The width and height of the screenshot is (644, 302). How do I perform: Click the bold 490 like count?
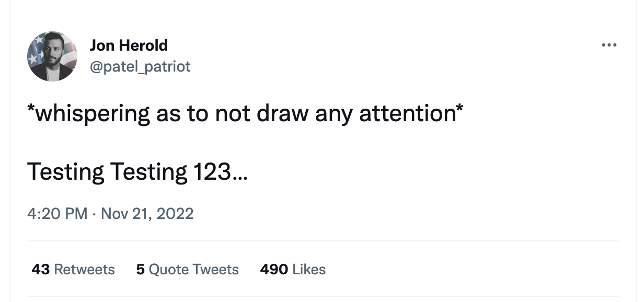(x=273, y=270)
